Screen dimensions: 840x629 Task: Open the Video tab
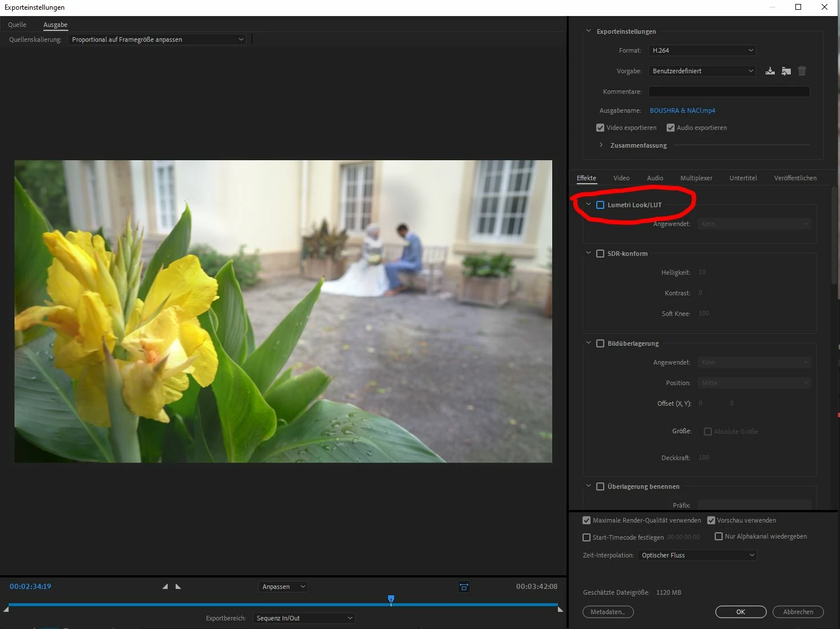(621, 178)
